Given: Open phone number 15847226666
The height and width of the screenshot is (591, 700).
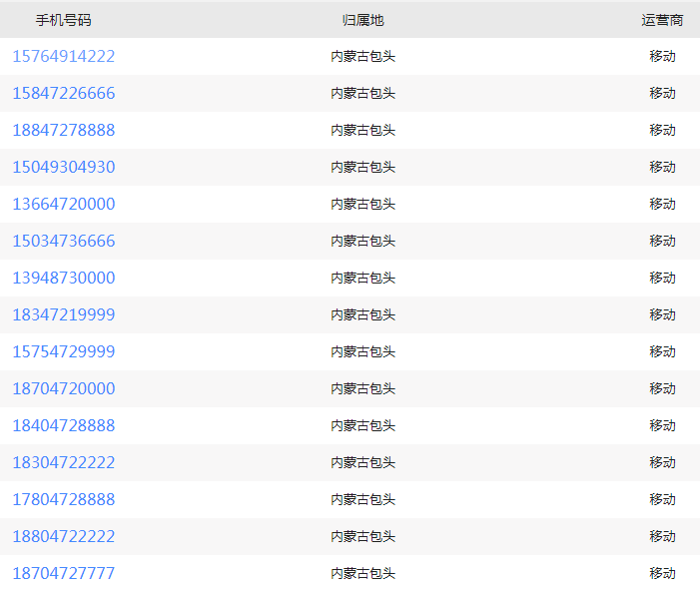Looking at the screenshot, I should tap(64, 93).
